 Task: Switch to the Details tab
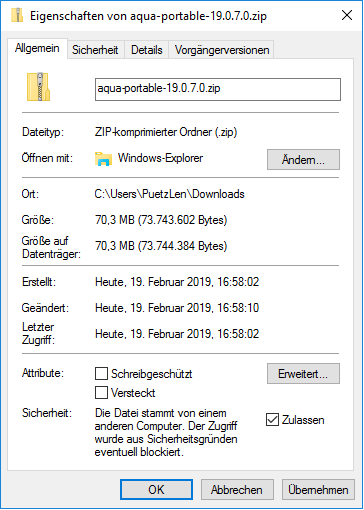[x=147, y=50]
